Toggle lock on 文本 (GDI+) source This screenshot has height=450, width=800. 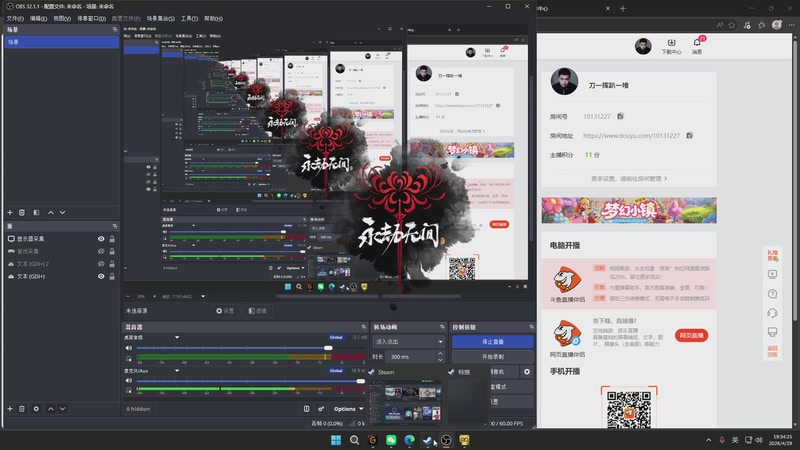pyautogui.click(x=112, y=277)
